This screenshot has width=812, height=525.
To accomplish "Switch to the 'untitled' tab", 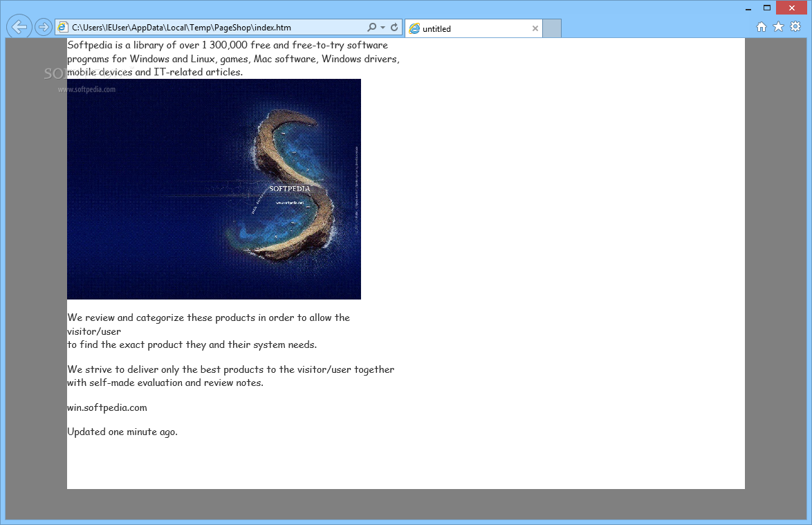I will (x=474, y=28).
